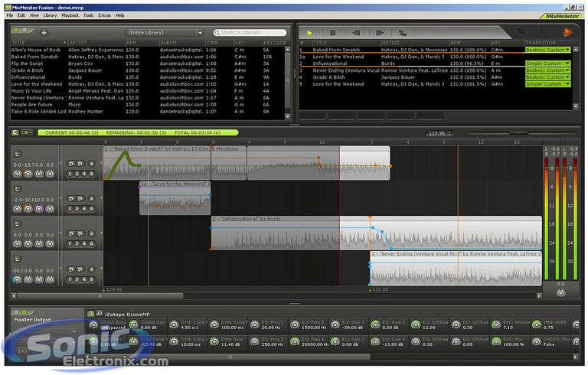Click the master volume knob below the level meters
Viewport: 588px width, 375px height.
560,293
